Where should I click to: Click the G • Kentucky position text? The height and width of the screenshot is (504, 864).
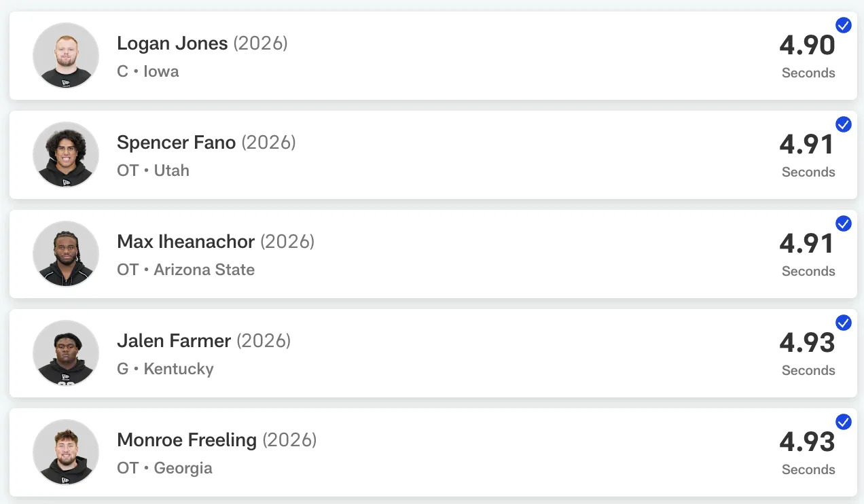(165, 369)
